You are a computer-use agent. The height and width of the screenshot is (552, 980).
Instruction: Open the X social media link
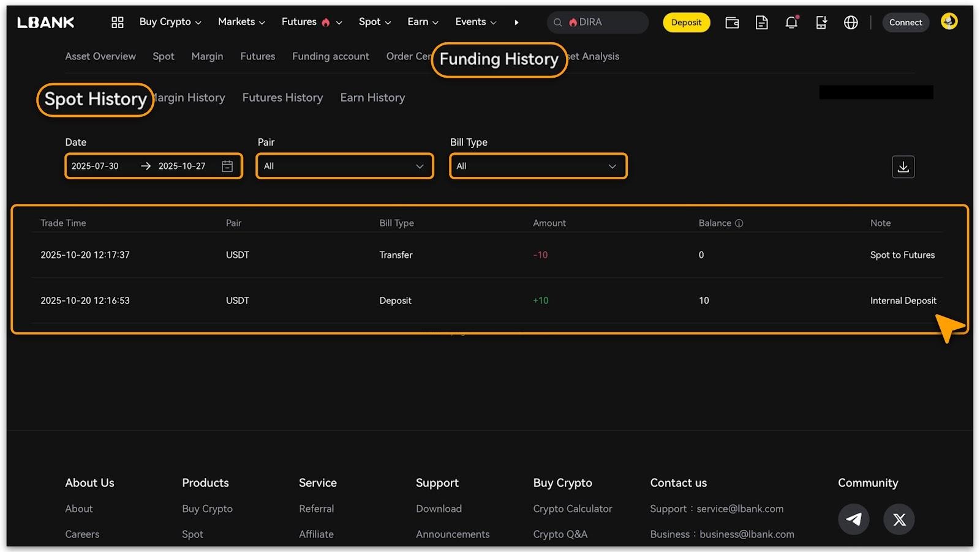(x=899, y=519)
